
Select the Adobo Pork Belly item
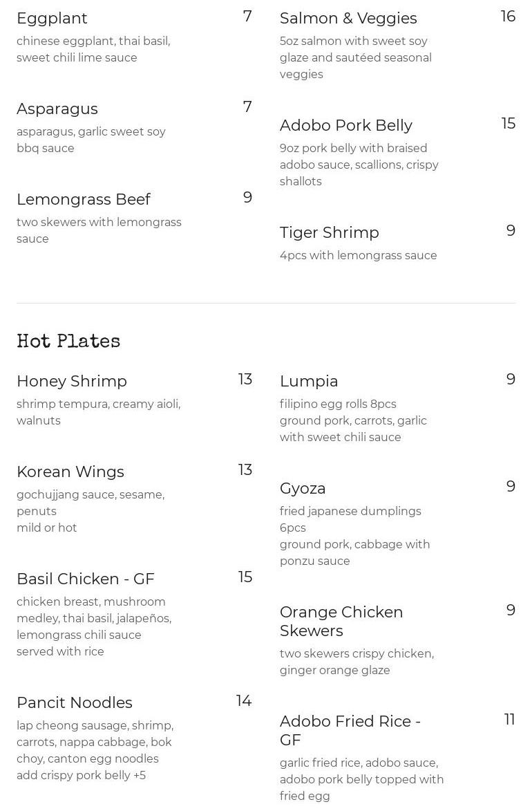(x=346, y=126)
